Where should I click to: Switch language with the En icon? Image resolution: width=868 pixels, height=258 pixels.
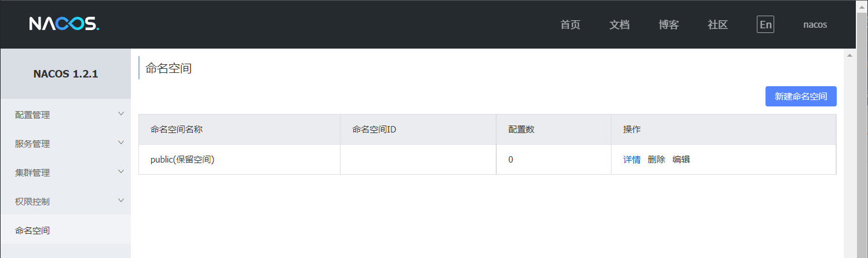tap(766, 24)
